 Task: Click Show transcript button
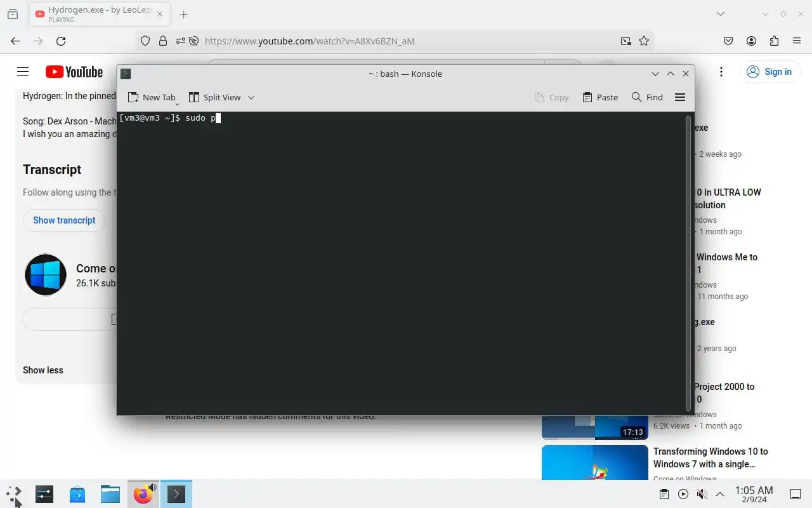point(64,220)
